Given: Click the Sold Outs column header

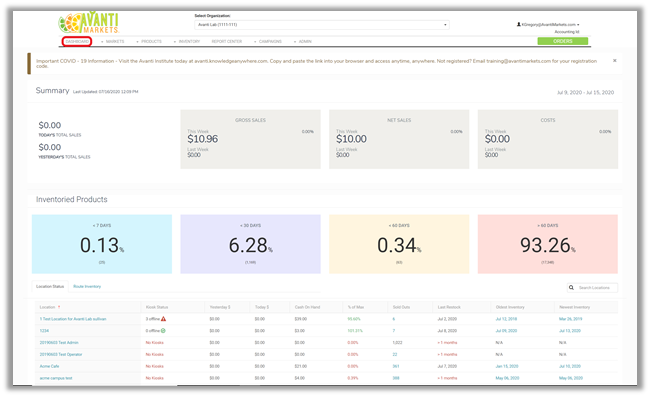Looking at the screenshot, I should [x=401, y=307].
